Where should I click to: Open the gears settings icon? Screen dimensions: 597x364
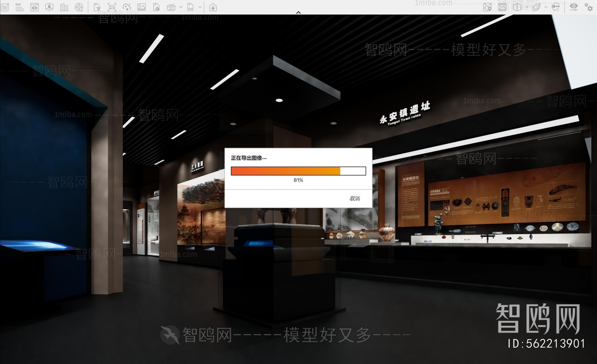pos(589,7)
